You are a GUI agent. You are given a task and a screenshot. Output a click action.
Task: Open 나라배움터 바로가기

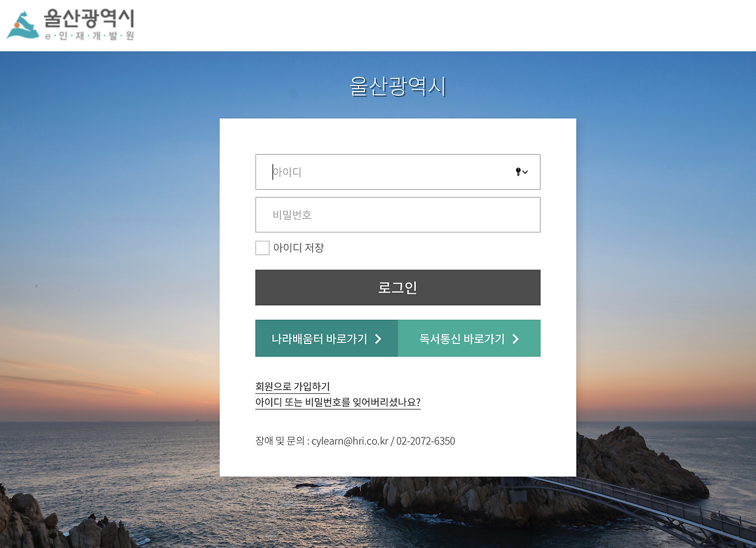[x=327, y=338]
